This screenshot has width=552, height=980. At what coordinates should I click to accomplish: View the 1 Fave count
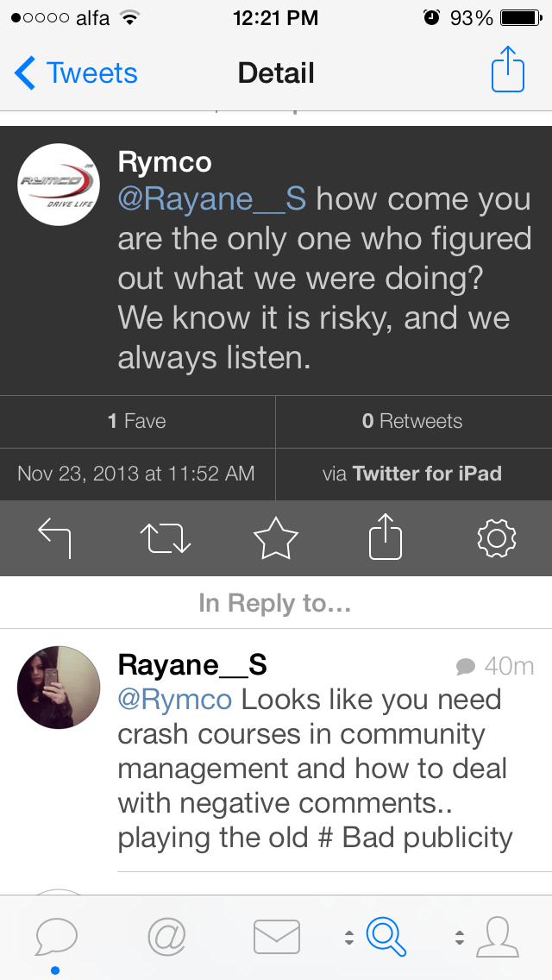137,421
